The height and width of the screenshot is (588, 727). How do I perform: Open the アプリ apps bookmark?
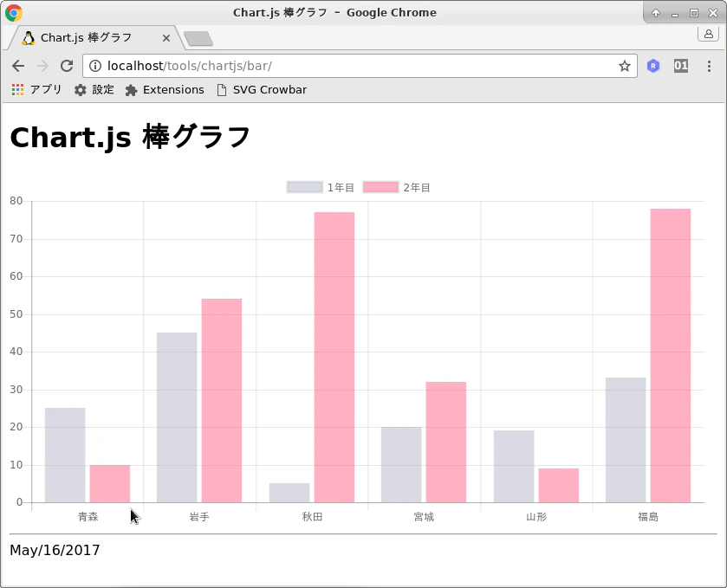tap(36, 89)
